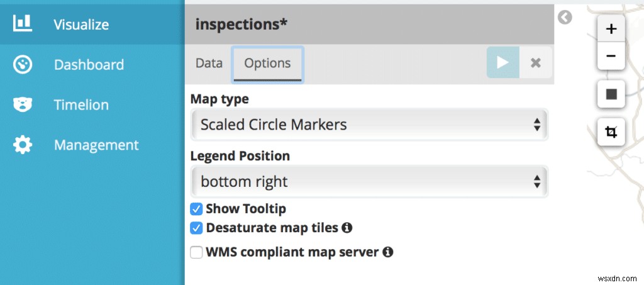The height and width of the screenshot is (285, 644).
Task: Uncheck the Show Tooltip checkbox
Action: coord(196,209)
